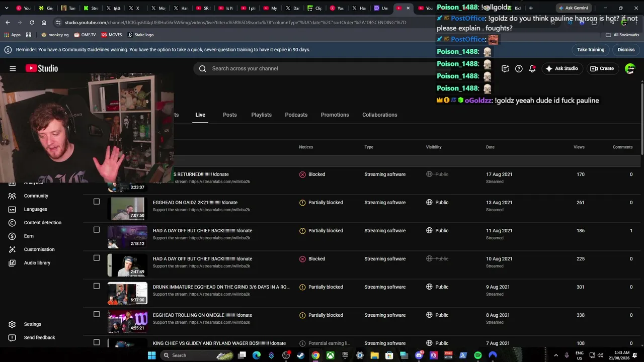Select checkbox for DRUNK IMMATURE EGGHEAD stream
The image size is (644, 362).
coord(97,286)
